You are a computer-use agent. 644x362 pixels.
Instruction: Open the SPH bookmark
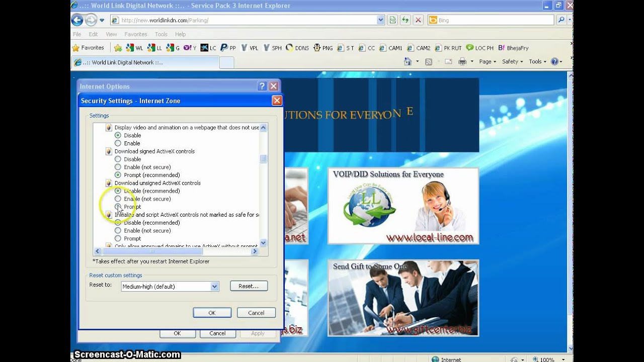pyautogui.click(x=272, y=48)
